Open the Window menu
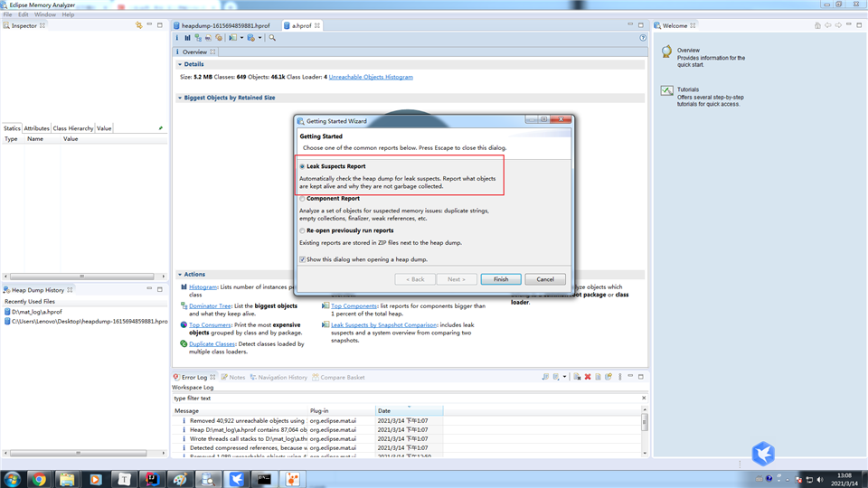The image size is (868, 488). click(45, 14)
